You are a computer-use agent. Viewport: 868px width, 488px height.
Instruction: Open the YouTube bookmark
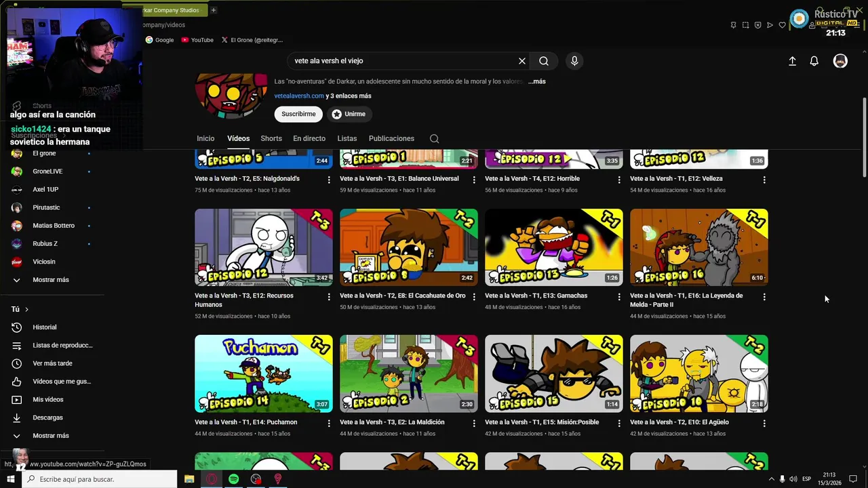click(197, 40)
